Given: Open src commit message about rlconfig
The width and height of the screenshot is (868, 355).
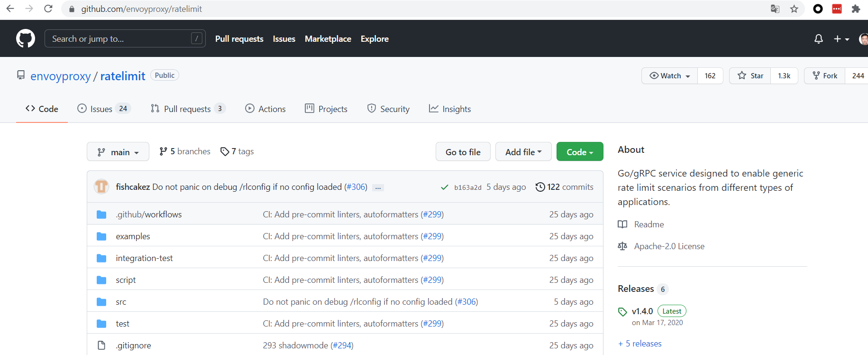Looking at the screenshot, I should point(358,302).
